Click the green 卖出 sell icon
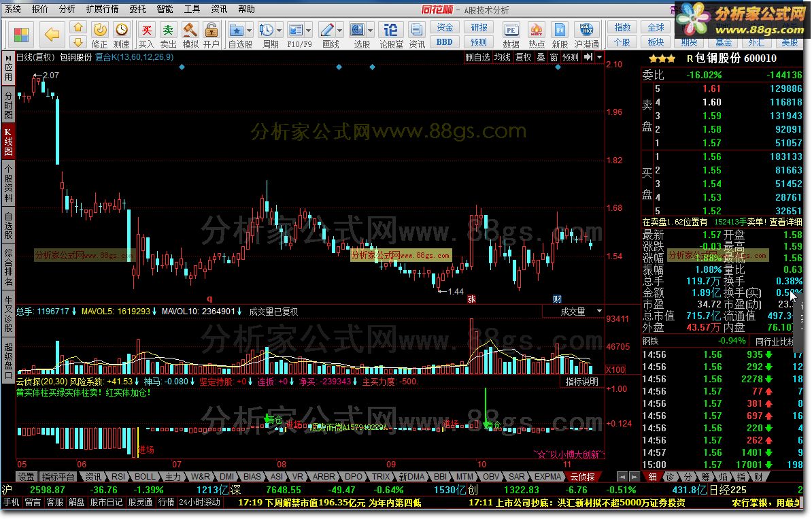This screenshot has width=812, height=519. coord(168,30)
